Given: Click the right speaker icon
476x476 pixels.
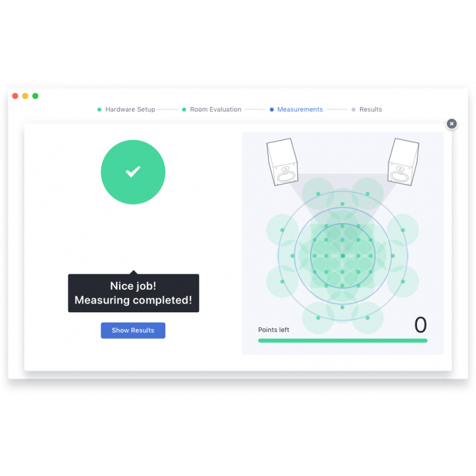Looking at the screenshot, I should (403, 162).
